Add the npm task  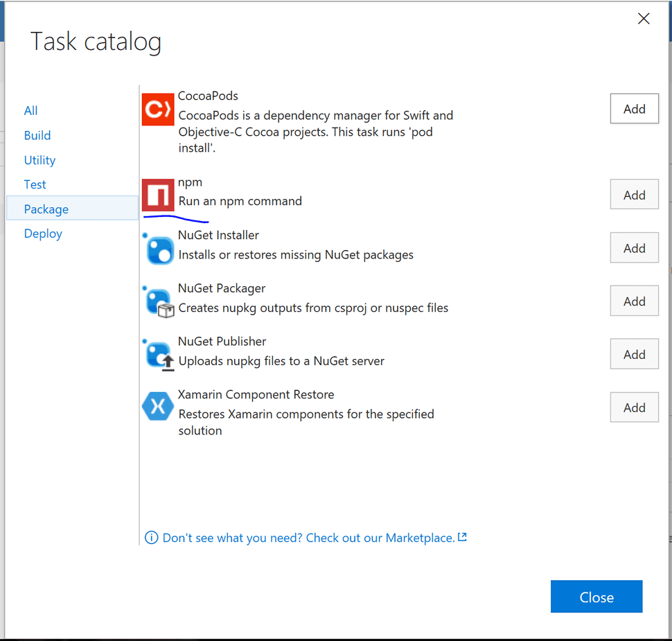point(635,195)
